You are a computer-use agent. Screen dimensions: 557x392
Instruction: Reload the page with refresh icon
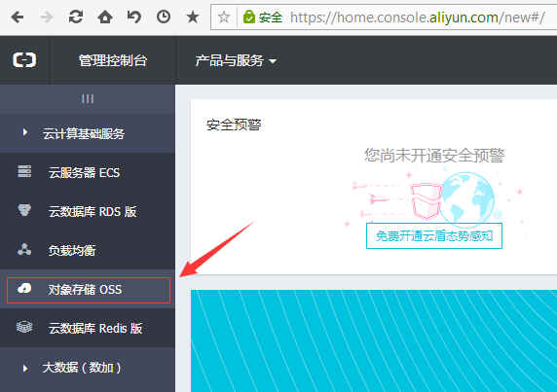(76, 17)
